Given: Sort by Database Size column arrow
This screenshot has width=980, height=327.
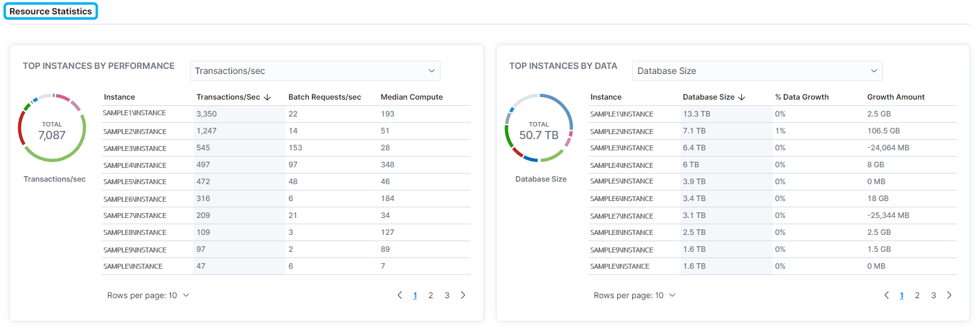Looking at the screenshot, I should point(742,97).
